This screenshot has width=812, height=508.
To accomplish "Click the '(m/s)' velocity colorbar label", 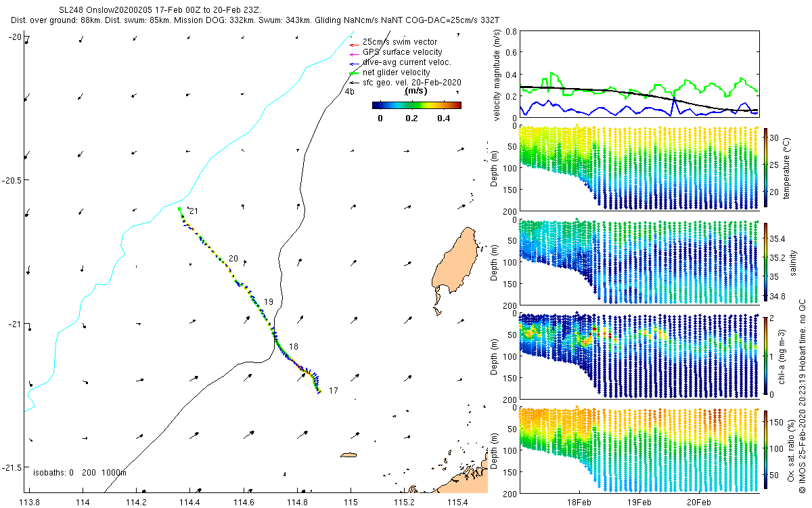I will 415,91.
